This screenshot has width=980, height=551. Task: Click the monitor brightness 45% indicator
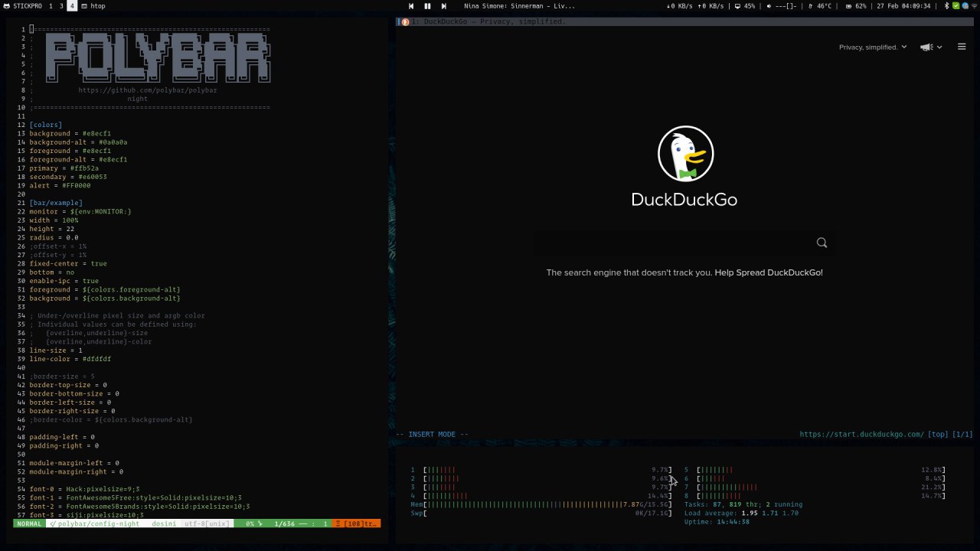coord(745,6)
